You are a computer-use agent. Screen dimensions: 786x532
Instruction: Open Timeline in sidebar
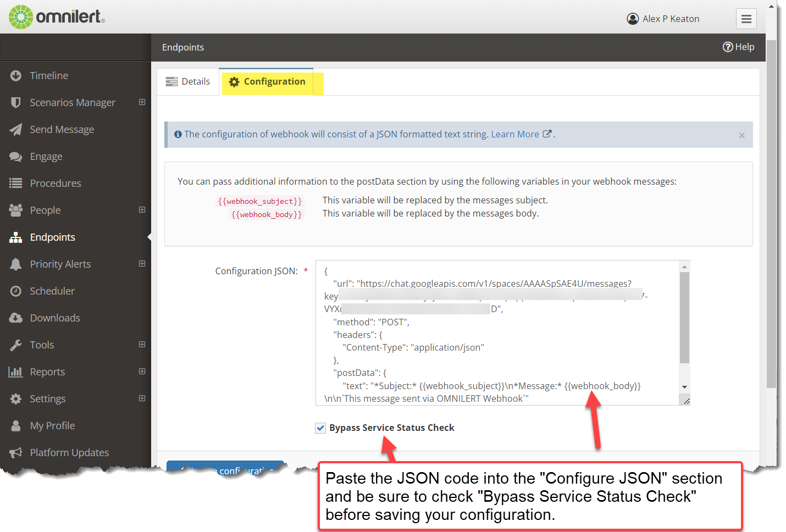(49, 75)
